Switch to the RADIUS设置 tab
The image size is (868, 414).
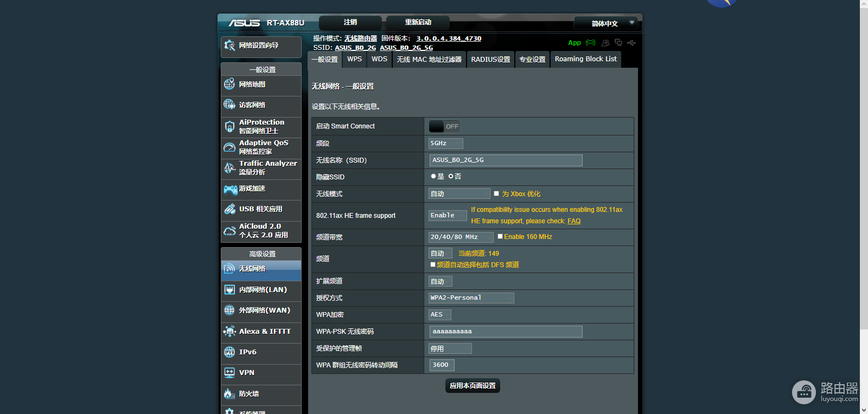pyautogui.click(x=491, y=59)
